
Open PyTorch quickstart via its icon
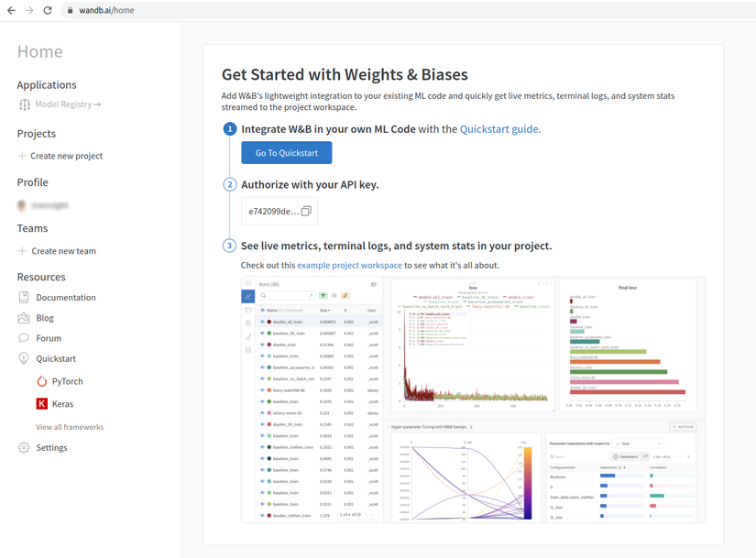coord(42,381)
